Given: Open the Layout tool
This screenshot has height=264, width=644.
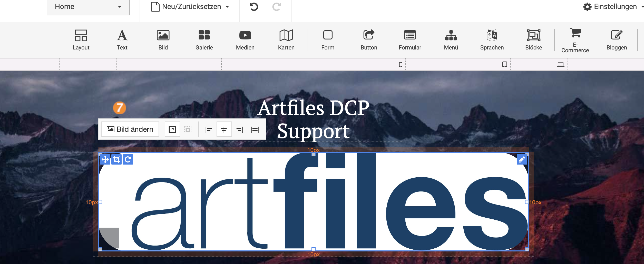Looking at the screenshot, I should 81,40.
